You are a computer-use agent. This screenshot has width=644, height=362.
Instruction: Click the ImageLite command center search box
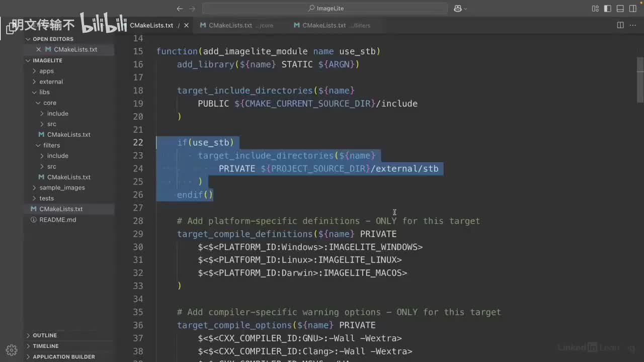[325, 9]
